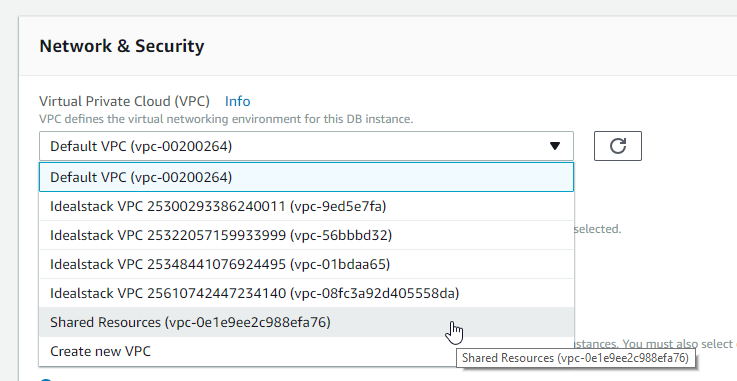Select Idealstack VPC option vpc-01bdaa65
737x381 pixels.
306,264
